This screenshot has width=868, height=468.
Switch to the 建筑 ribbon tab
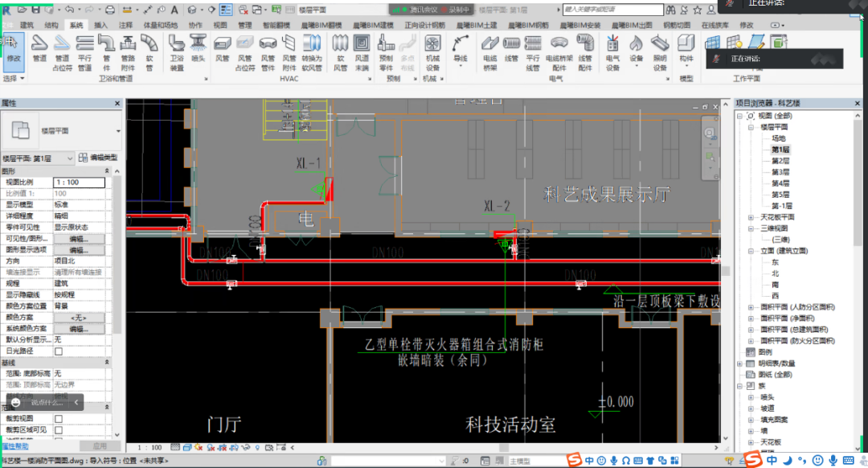(x=27, y=25)
